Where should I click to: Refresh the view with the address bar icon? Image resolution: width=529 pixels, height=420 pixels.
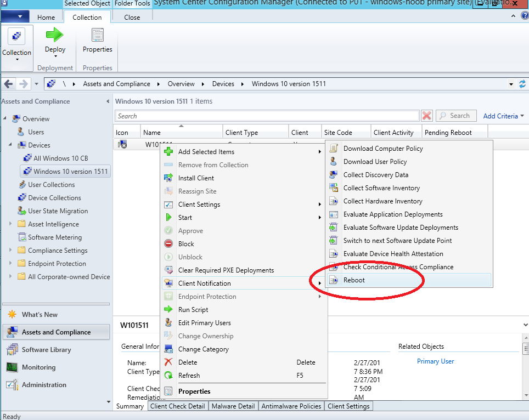(522, 84)
